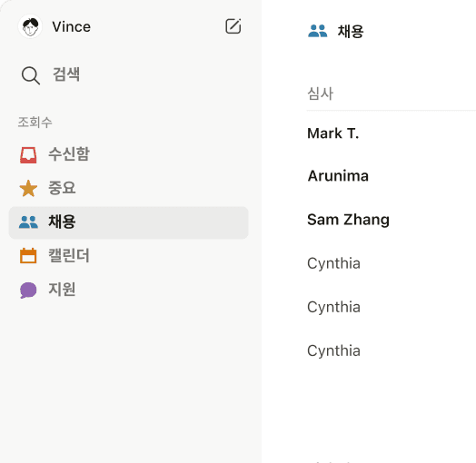Open the Vince account switcher

coord(55,26)
